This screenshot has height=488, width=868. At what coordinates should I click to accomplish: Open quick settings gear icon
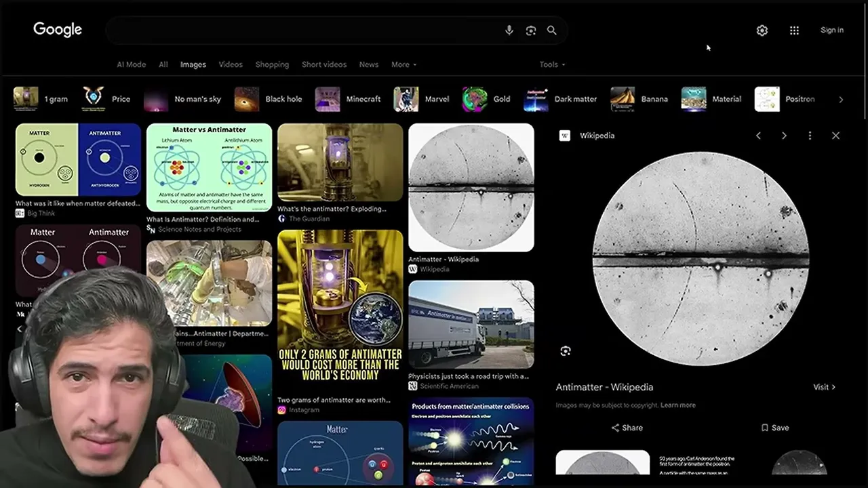point(762,30)
